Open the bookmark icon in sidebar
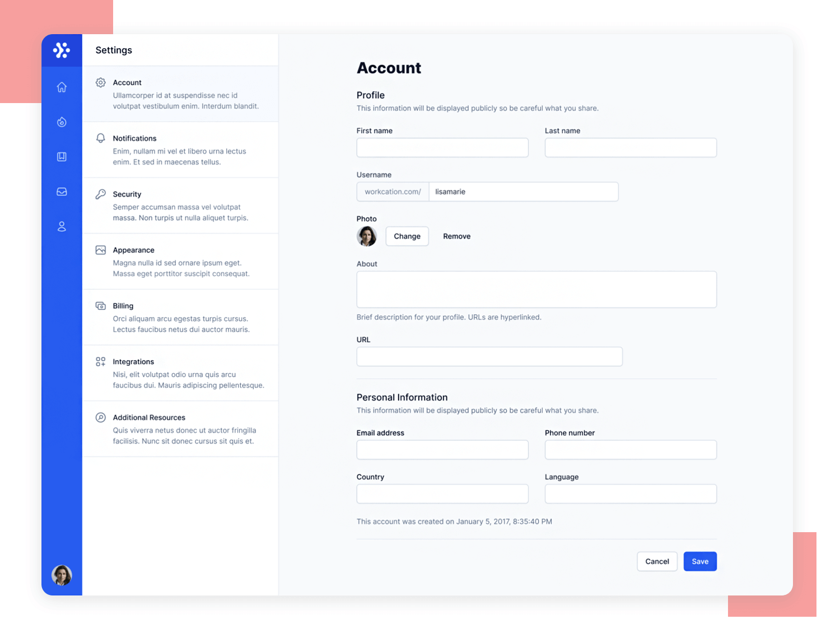840x633 pixels. [x=62, y=157]
